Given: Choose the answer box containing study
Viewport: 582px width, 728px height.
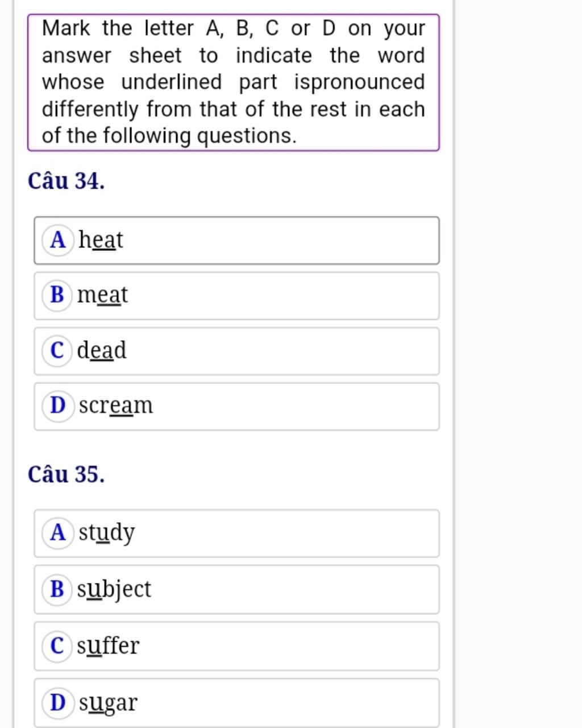Looking at the screenshot, I should pos(236,533).
